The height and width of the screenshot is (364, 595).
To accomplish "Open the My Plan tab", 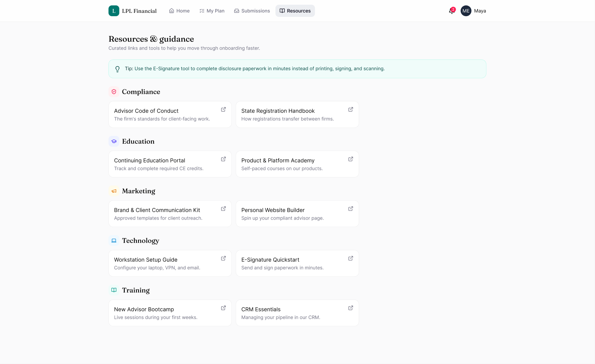I will click(x=212, y=11).
